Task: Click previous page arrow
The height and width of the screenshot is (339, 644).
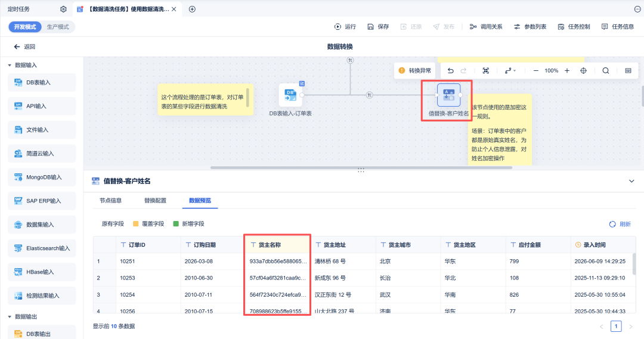Action: [x=601, y=326]
